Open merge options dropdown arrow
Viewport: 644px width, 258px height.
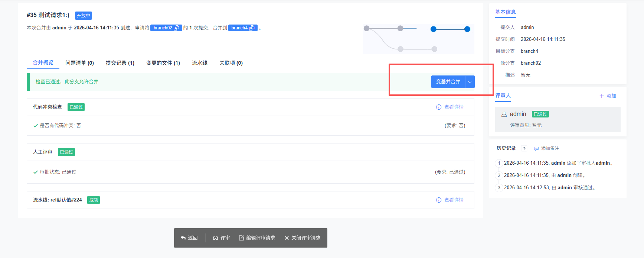click(470, 82)
